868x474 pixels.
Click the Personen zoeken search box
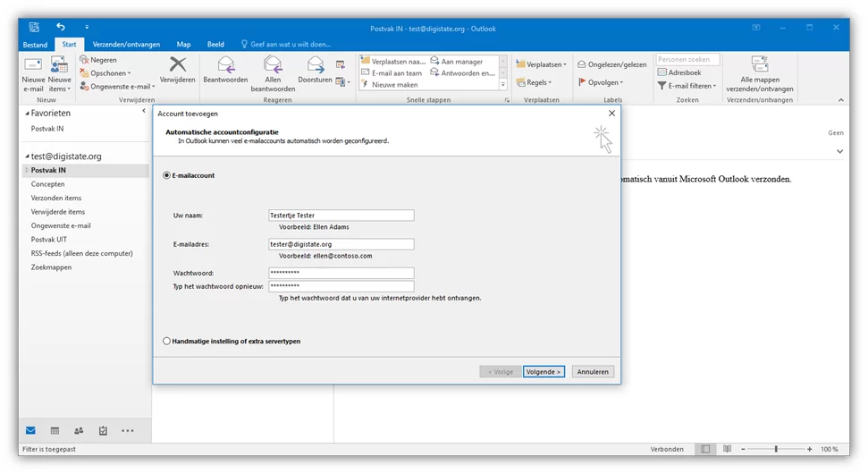[x=687, y=59]
